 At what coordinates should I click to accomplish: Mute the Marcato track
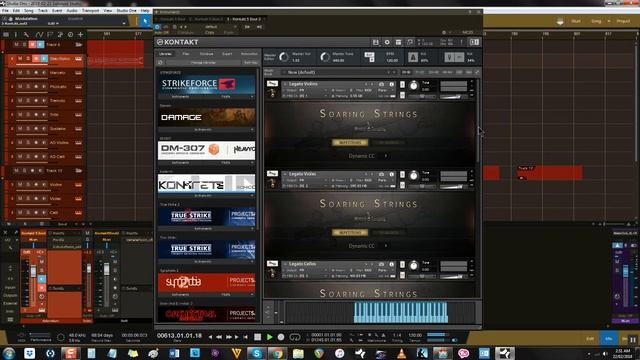point(20,73)
